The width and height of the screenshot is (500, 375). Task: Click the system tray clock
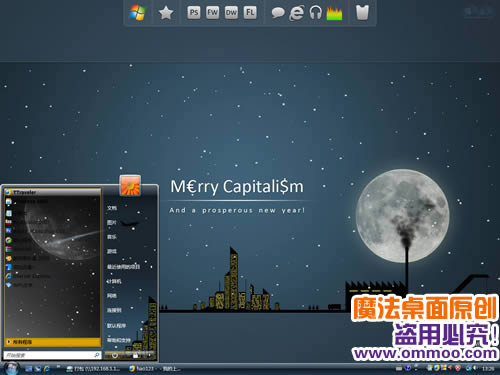click(488, 369)
